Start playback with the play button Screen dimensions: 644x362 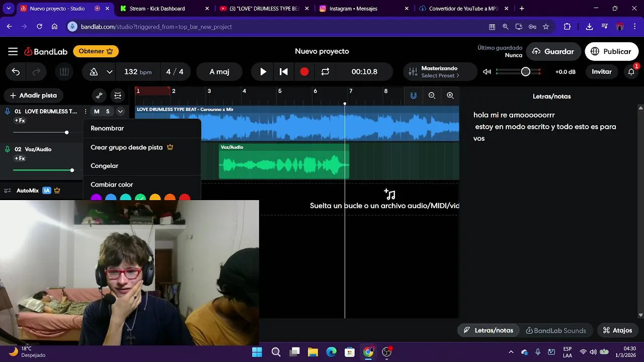[x=263, y=72]
